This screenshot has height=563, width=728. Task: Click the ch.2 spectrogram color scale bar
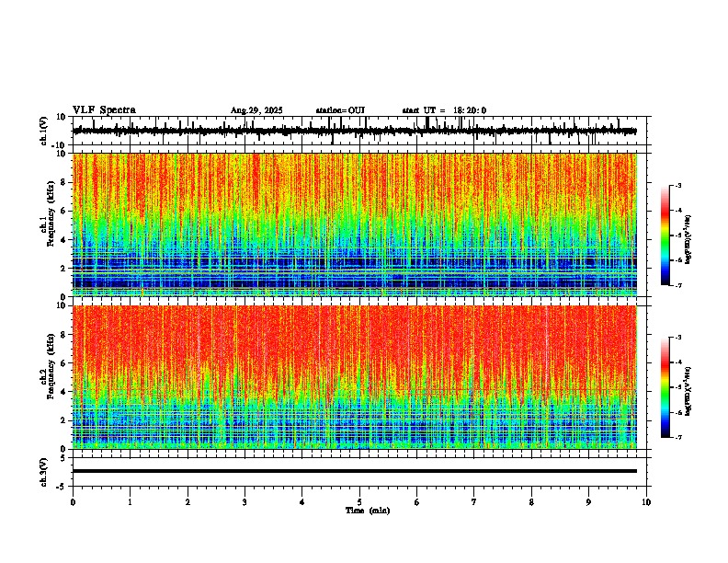(665, 387)
